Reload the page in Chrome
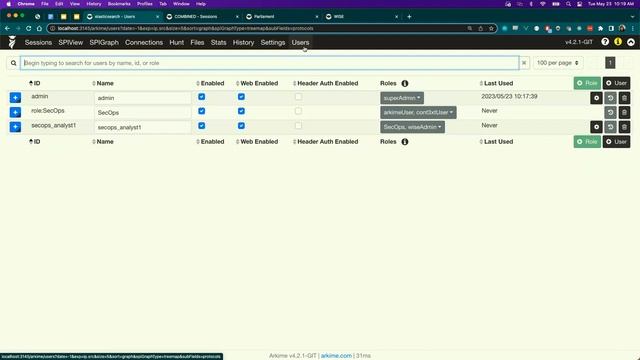640x360 pixels. [x=28, y=28]
